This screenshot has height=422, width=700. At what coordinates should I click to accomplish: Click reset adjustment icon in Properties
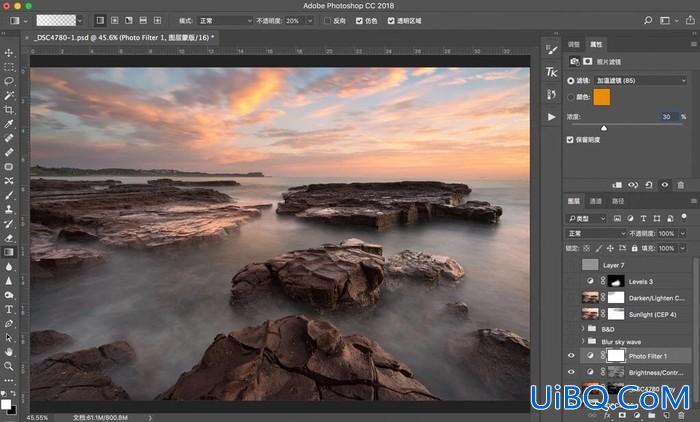coord(649,185)
